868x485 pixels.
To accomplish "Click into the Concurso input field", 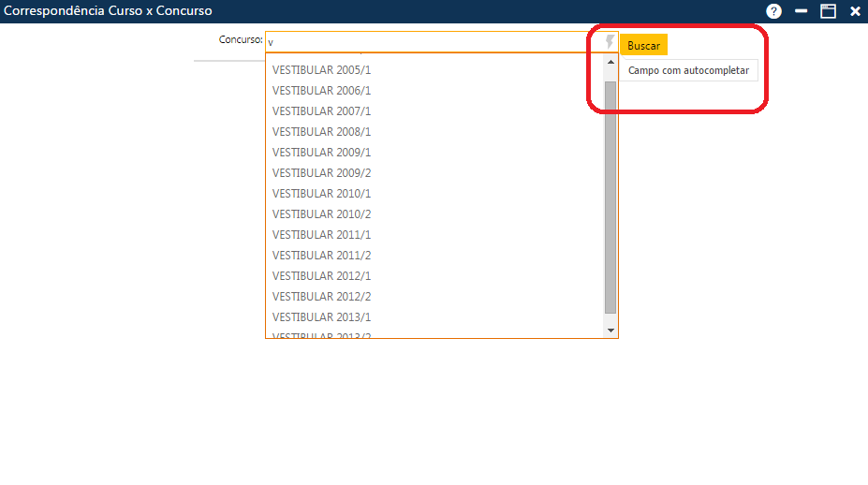I will [431, 42].
